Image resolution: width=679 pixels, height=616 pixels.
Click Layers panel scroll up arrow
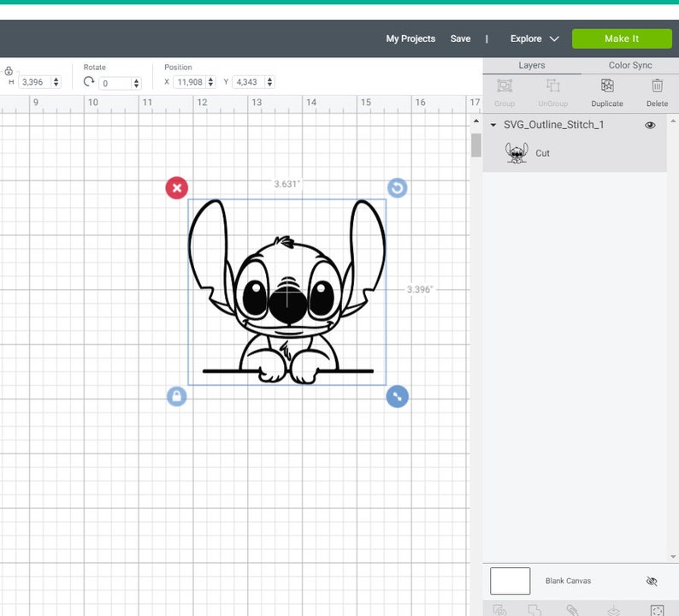[673, 121]
